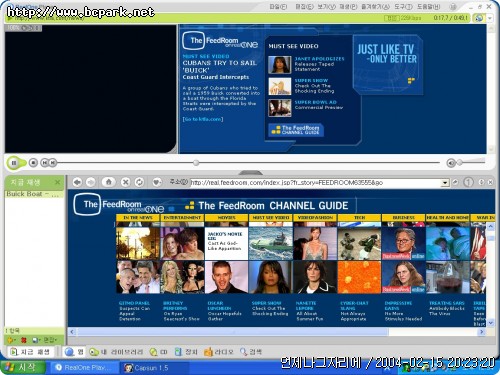The height and width of the screenshot is (375, 500).
Task: Open the Jacko's Movie Gig story
Action: coord(226,244)
